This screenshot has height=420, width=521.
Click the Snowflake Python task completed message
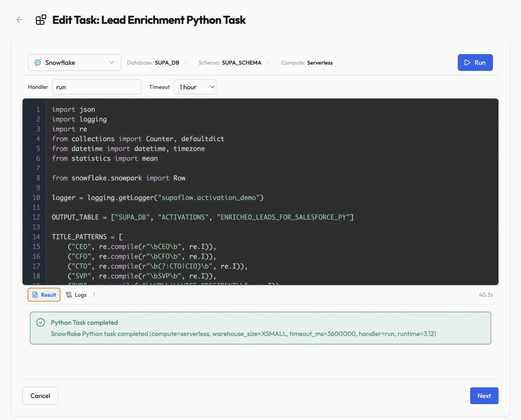243,334
